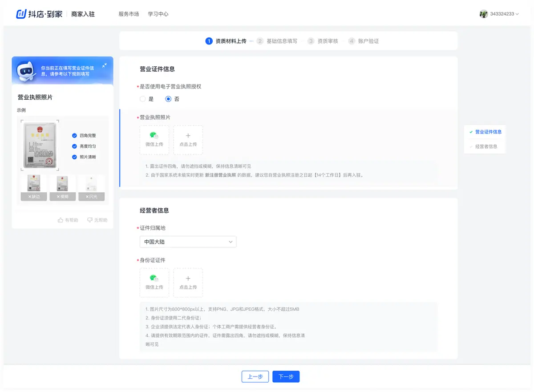
Task: Select the 是 radio option
Action: click(x=142, y=99)
